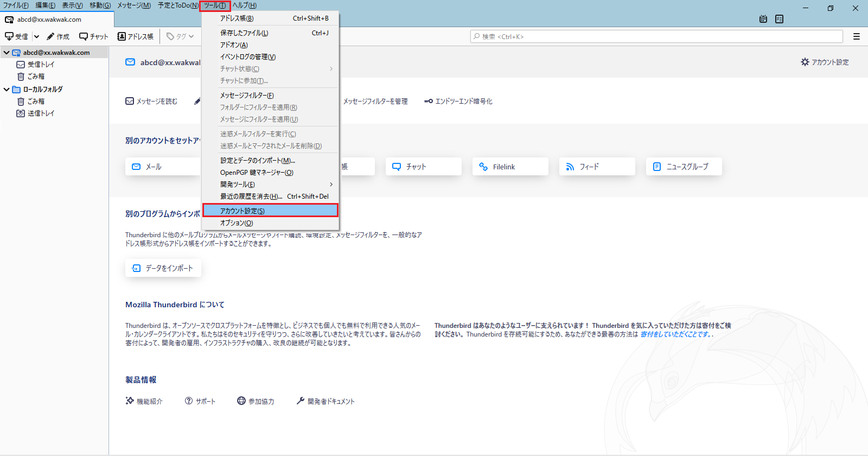Open the 編集 menu
868x456 pixels.
45,5
